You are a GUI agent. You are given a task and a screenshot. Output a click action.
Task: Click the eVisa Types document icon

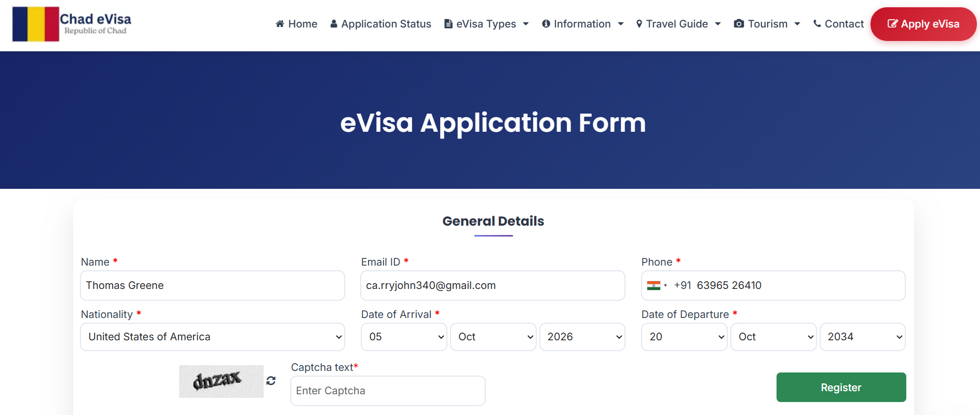click(448, 24)
